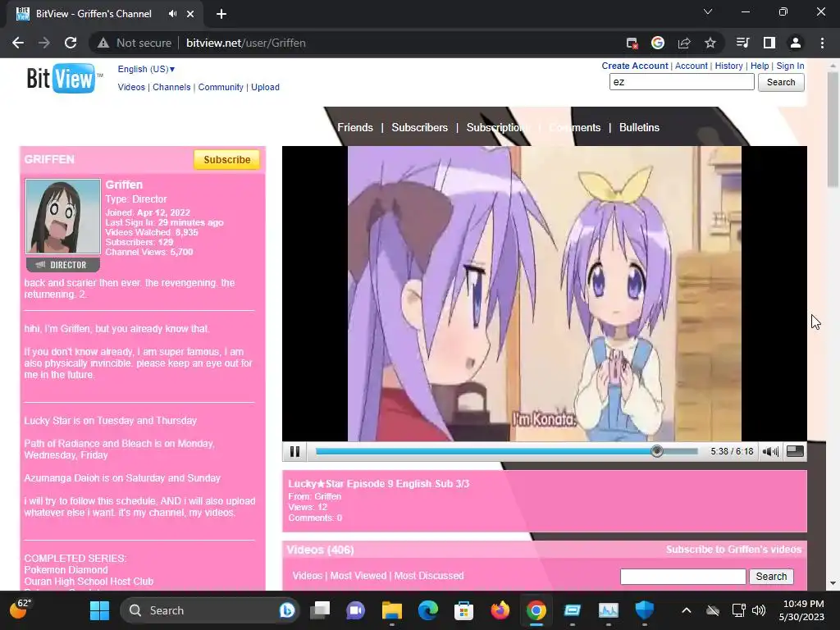840x630 pixels.
Task: Open the Comments channel tab
Action: pos(575,127)
